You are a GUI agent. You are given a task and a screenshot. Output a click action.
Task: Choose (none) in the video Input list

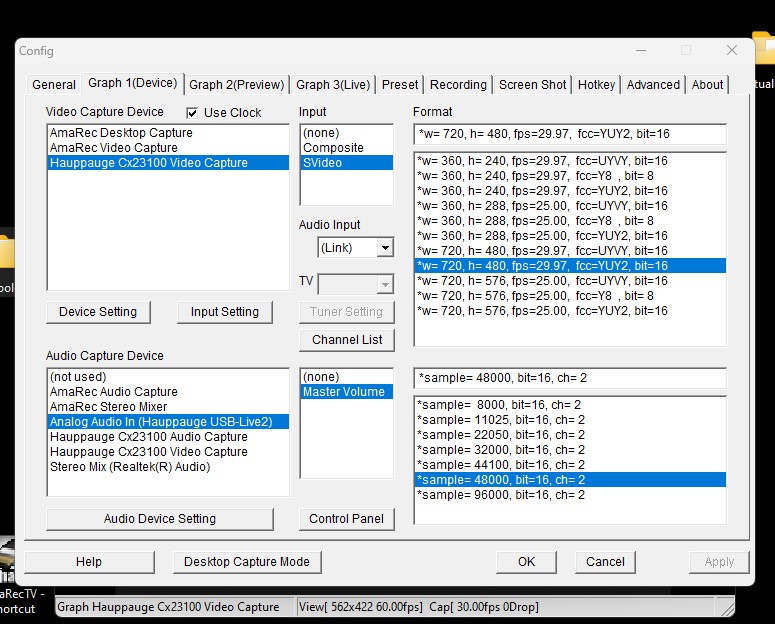346,133
